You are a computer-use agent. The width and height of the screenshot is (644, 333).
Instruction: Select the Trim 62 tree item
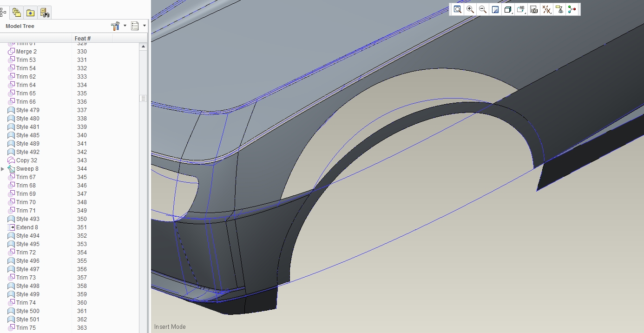26,77
